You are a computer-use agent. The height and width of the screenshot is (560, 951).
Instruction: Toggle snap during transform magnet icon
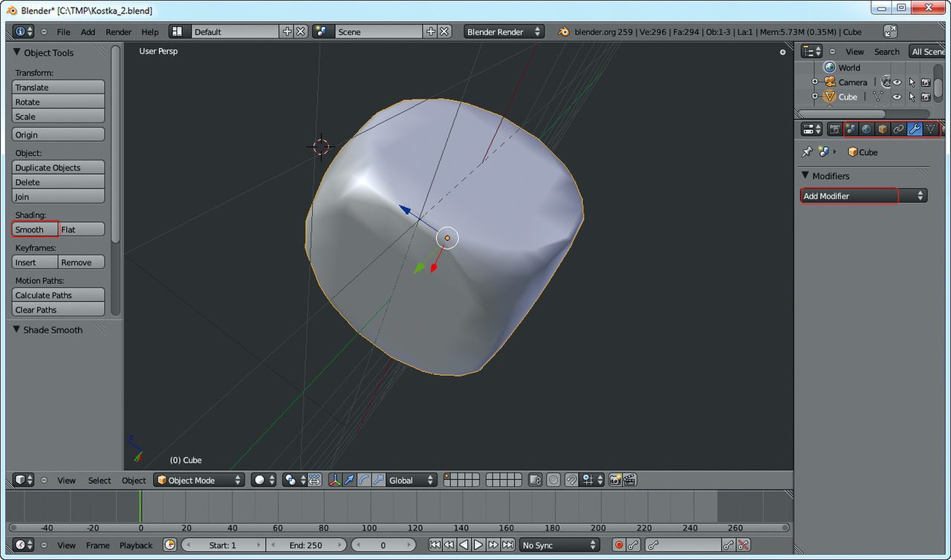tap(571, 481)
